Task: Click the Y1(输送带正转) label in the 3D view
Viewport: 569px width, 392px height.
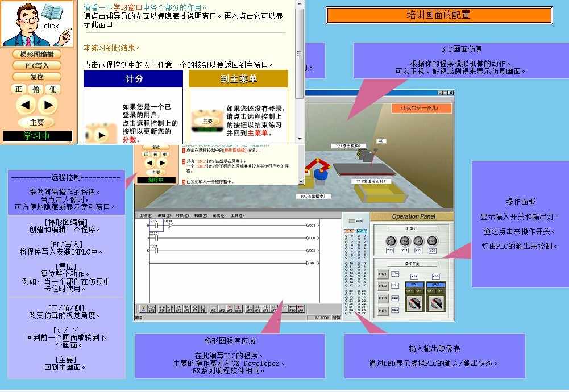Action: [x=371, y=181]
